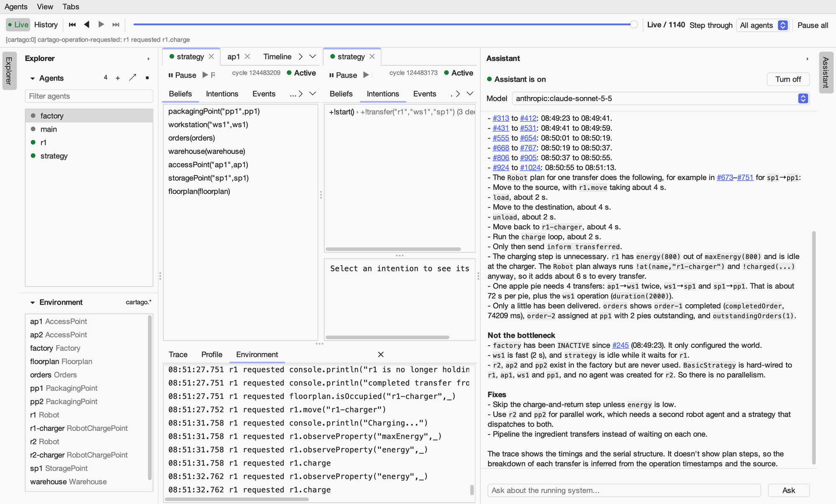Close the bottom Environment panel
The width and height of the screenshot is (836, 504).
tap(381, 354)
